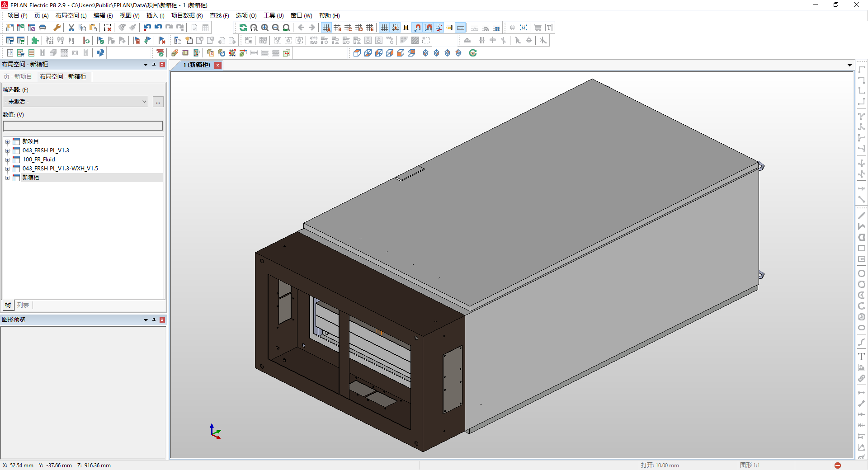This screenshot has height=470, width=868.
Task: Select the Insert Text [T] tool
Action: (x=548, y=28)
